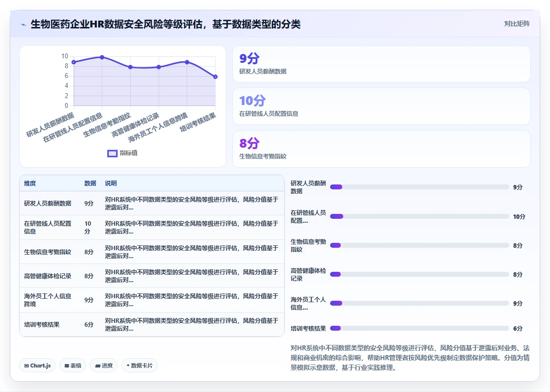Click the 对比矩阵 label in the header
The width and height of the screenshot is (550, 392).
pos(517,24)
